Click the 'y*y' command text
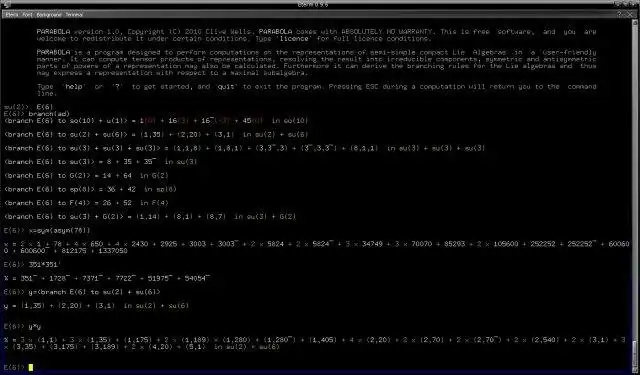 click(x=35, y=326)
